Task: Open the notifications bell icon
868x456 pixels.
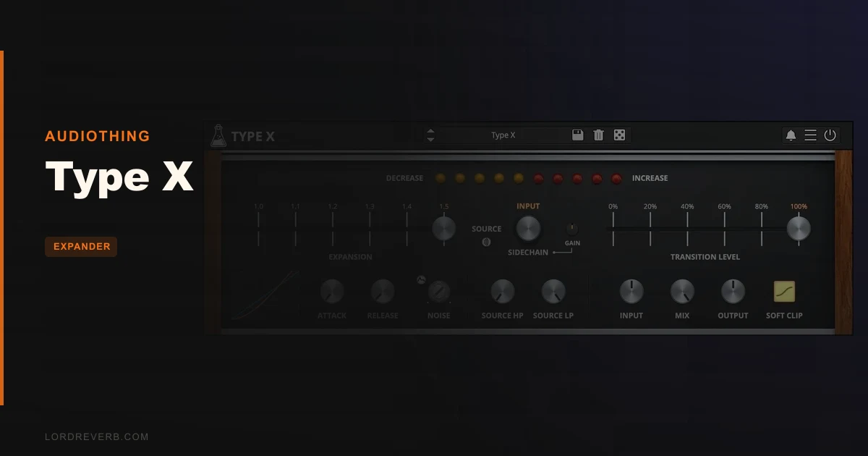Action: [791, 135]
